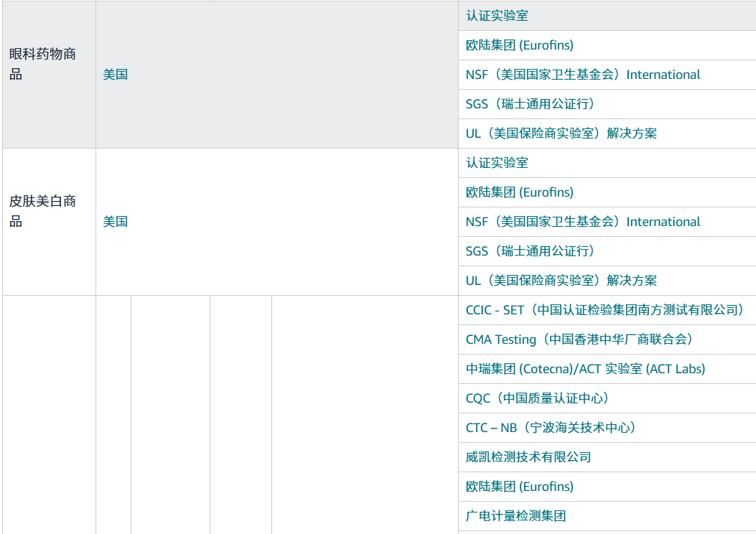
Task: Click 认证实验室 header in the 眼科药物商品 row
Action: [x=497, y=16]
